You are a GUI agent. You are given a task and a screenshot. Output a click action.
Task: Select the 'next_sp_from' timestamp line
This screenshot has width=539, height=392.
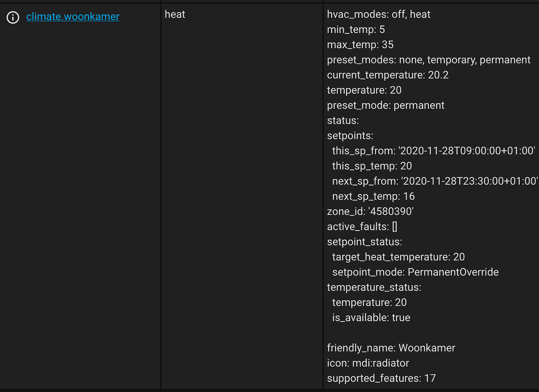tap(435, 181)
